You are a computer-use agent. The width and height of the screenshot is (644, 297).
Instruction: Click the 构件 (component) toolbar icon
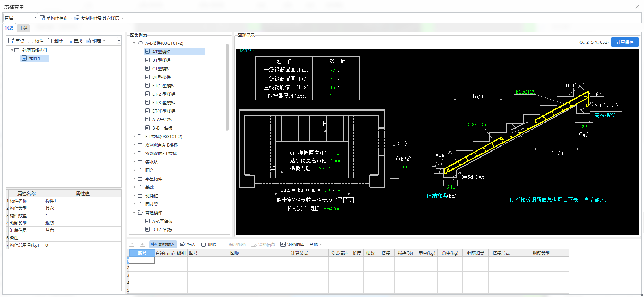tap(31, 41)
